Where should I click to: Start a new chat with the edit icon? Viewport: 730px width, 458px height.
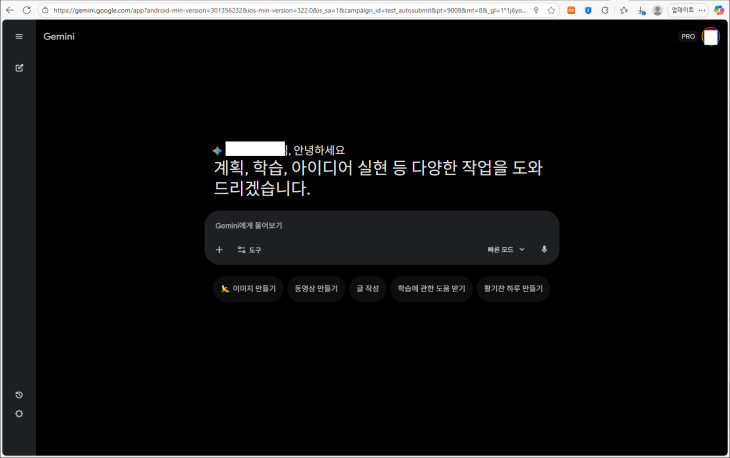pyautogui.click(x=19, y=68)
